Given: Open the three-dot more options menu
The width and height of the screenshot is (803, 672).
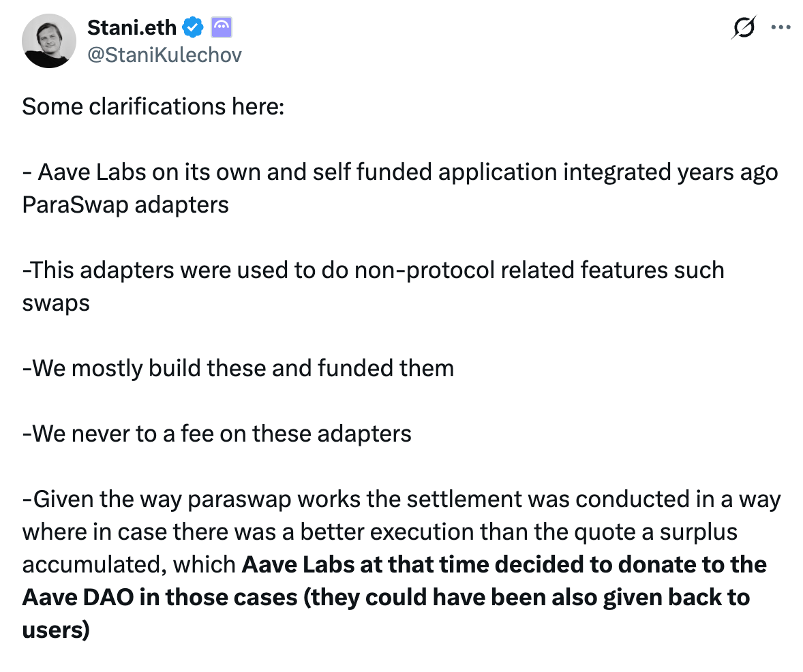Looking at the screenshot, I should [x=781, y=27].
